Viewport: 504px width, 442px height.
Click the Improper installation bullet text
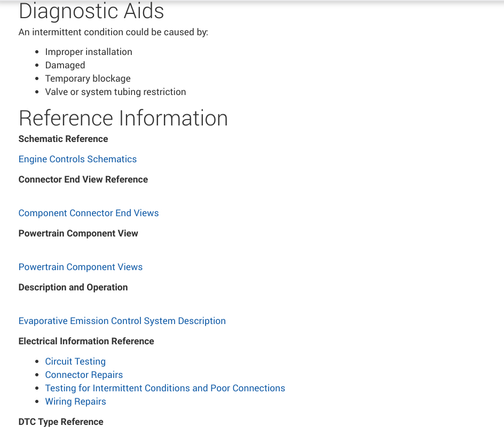click(89, 52)
